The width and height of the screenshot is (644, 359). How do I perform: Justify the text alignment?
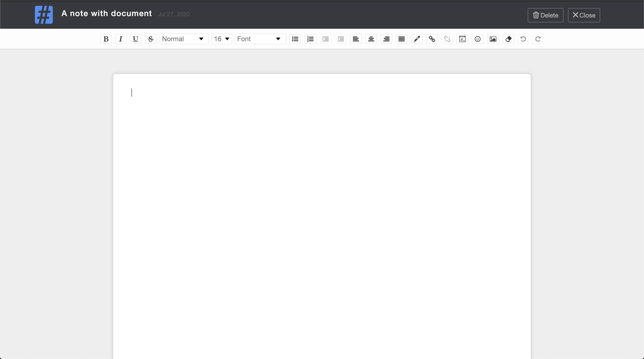pyautogui.click(x=402, y=39)
